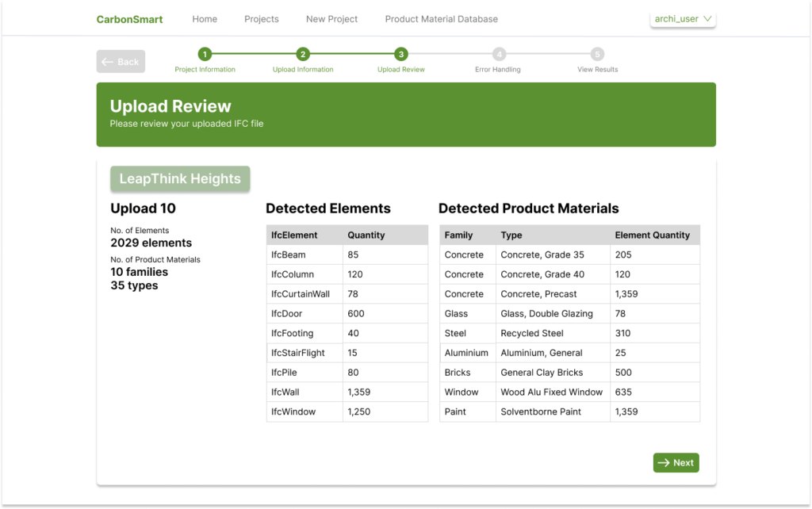Click the Next button
The image size is (812, 509).
(676, 462)
